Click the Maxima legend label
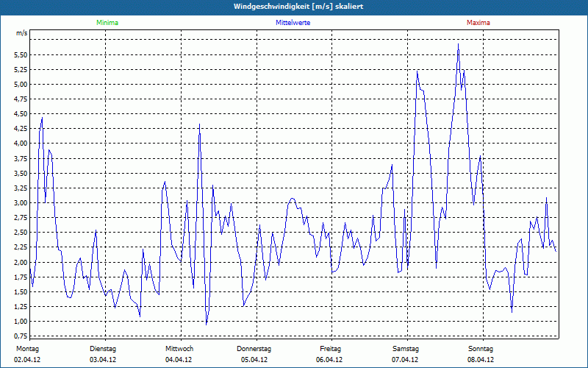588x368 pixels. [x=478, y=23]
